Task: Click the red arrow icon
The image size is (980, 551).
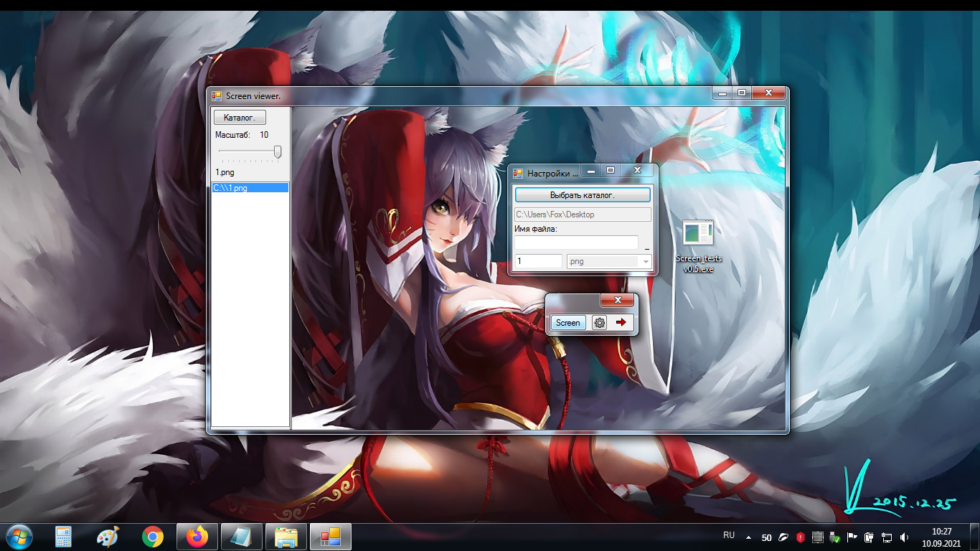Action: [621, 323]
